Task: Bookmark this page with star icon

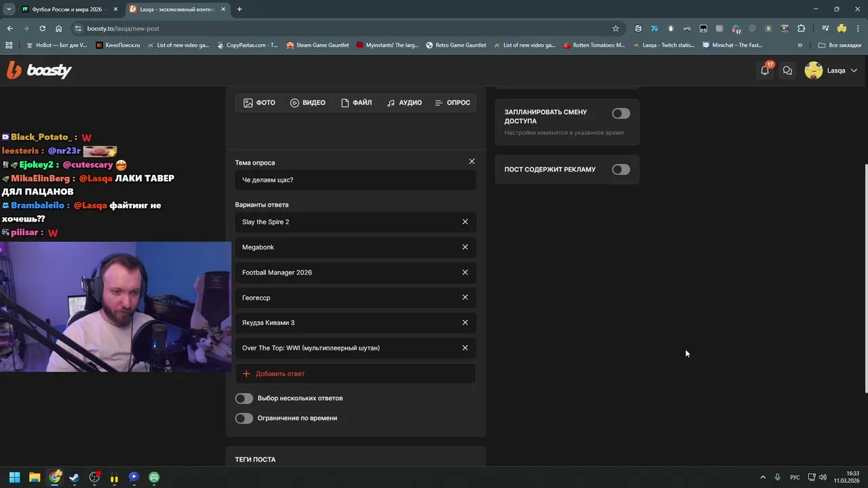Action: point(616,28)
